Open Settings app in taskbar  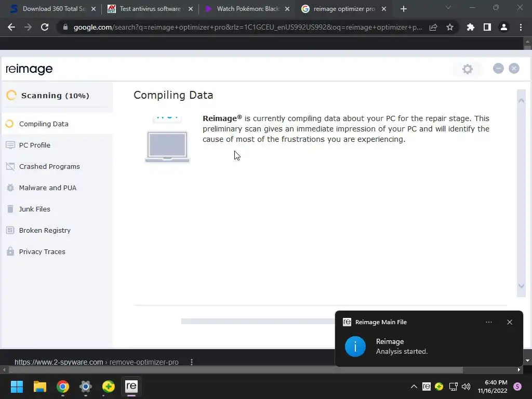[86, 387]
